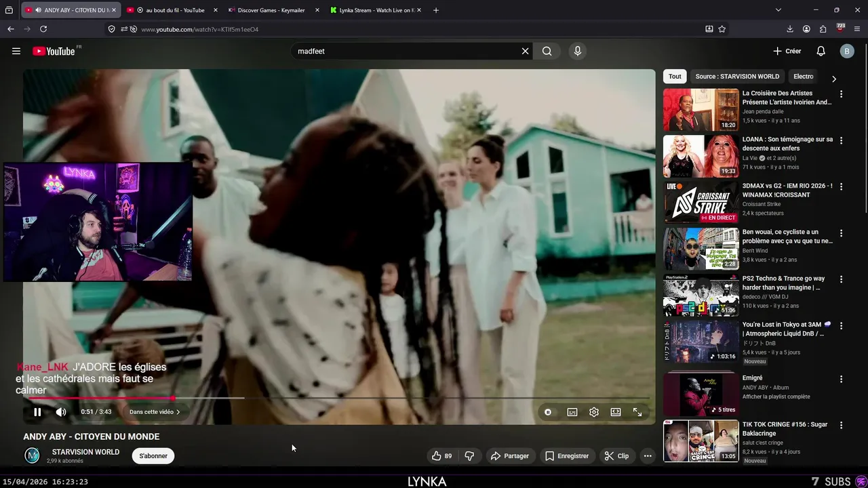Open the player settings gear
The width and height of the screenshot is (868, 488).
[594, 411]
